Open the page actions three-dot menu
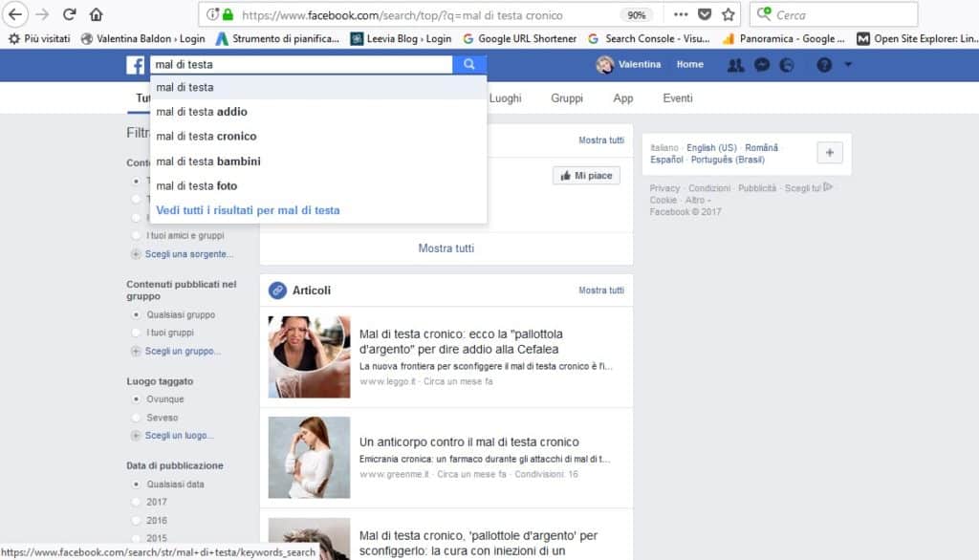 (x=681, y=14)
